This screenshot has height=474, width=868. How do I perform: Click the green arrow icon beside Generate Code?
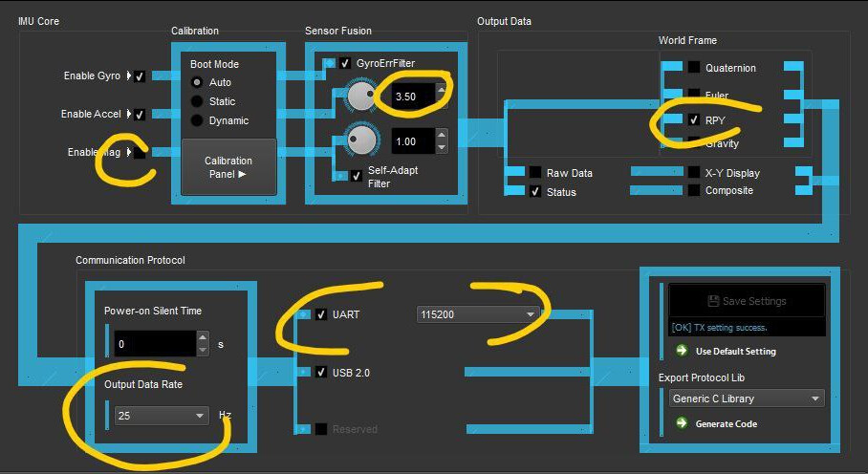pos(682,422)
